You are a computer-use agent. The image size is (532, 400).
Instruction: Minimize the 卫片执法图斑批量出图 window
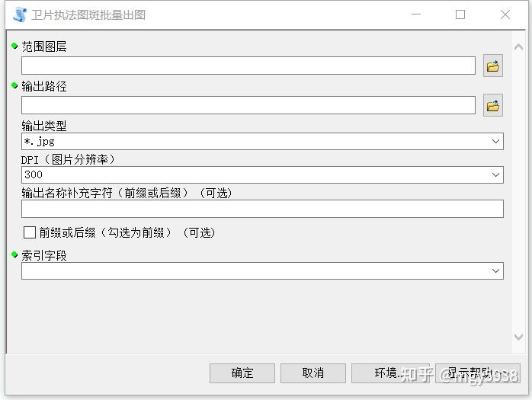pyautogui.click(x=416, y=14)
